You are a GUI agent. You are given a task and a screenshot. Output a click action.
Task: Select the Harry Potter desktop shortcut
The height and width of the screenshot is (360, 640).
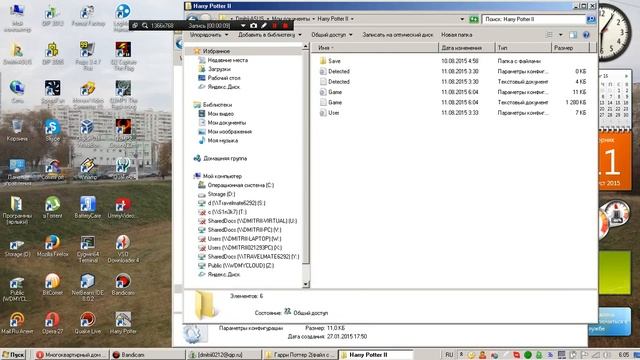pos(123,323)
